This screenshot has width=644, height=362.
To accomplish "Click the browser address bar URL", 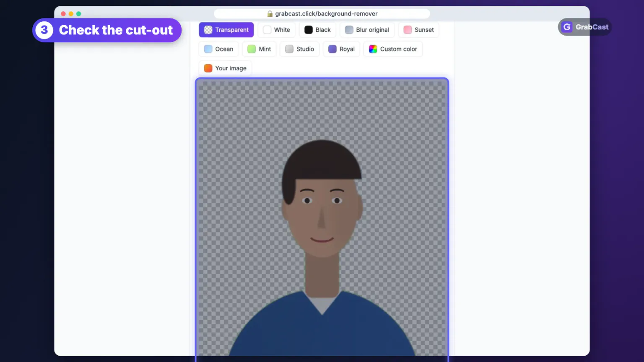I will (x=326, y=13).
